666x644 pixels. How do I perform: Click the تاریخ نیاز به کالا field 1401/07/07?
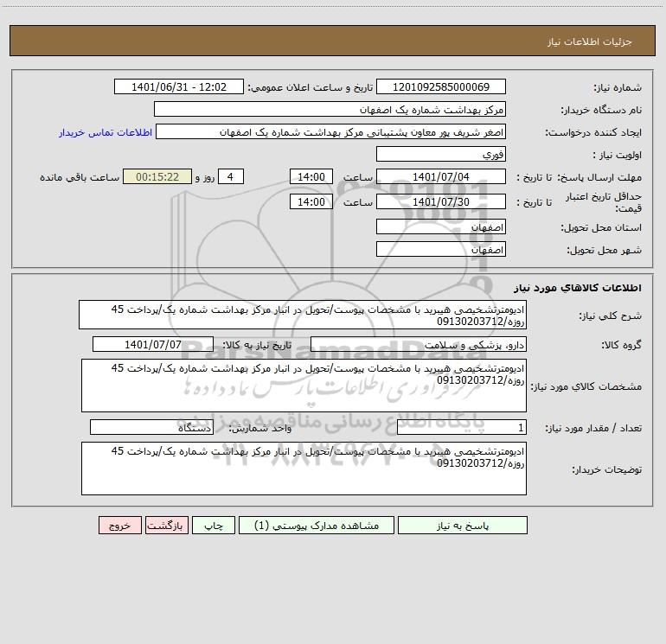pyautogui.click(x=153, y=344)
